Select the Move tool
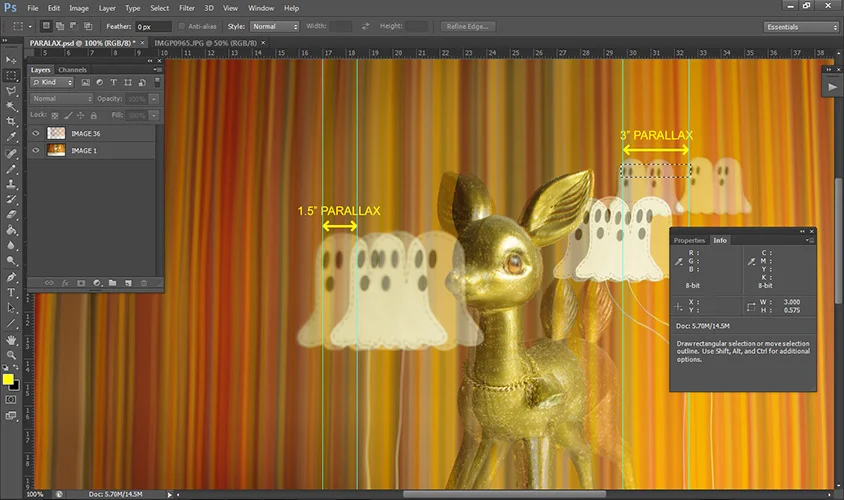Image resolution: width=844 pixels, height=500 pixels. point(11,60)
